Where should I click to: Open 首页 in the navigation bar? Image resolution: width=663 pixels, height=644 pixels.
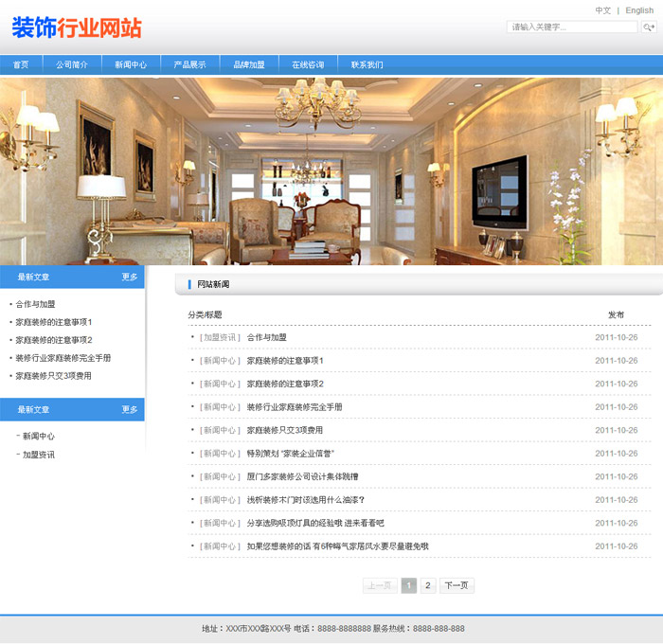[x=21, y=65]
